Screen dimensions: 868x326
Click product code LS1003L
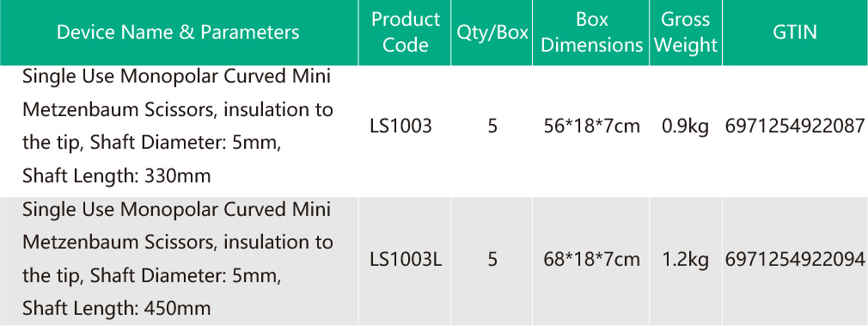pos(406,260)
